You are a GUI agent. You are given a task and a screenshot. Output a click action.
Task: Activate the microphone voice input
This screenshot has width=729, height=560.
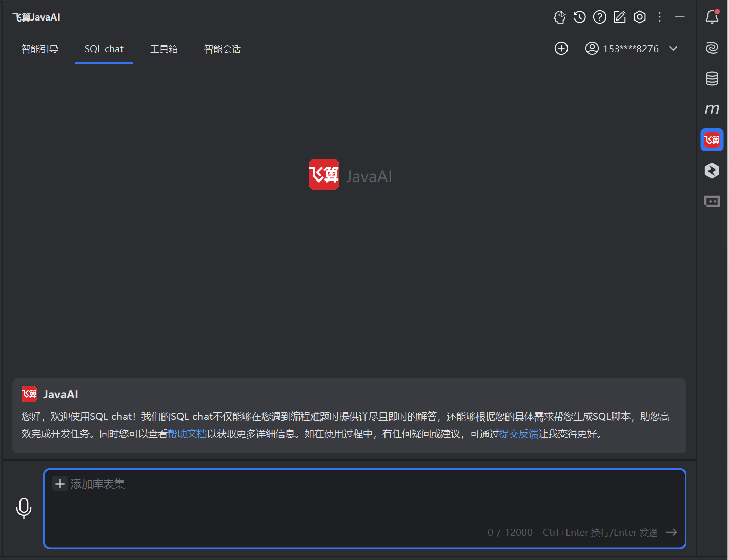[24, 508]
